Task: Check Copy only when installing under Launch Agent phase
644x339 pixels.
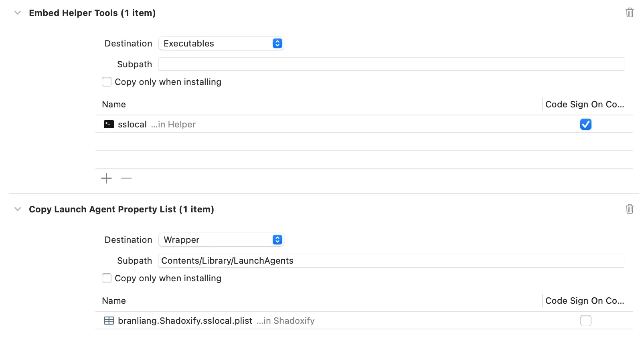Action: 107,278
